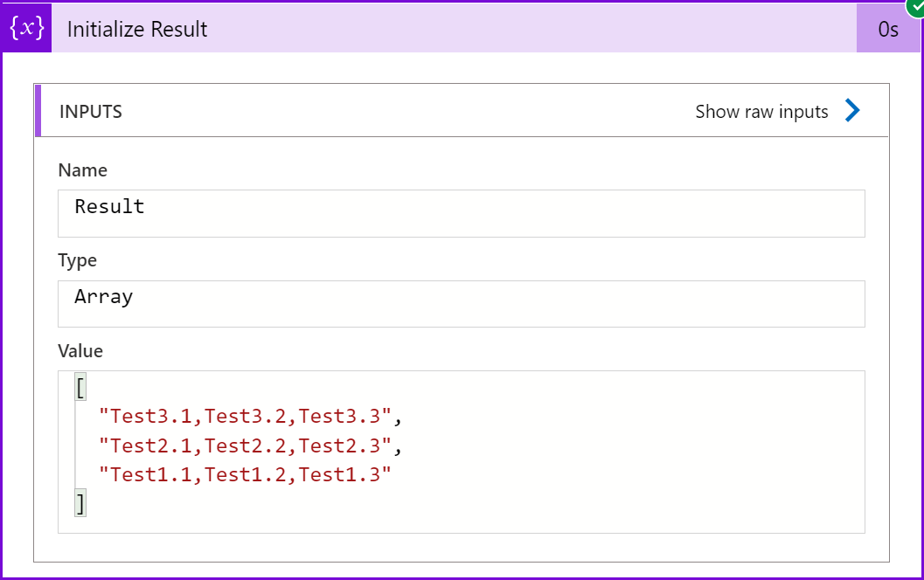Select the string "Test3.1,Test3.2,Test3.3"

245,417
